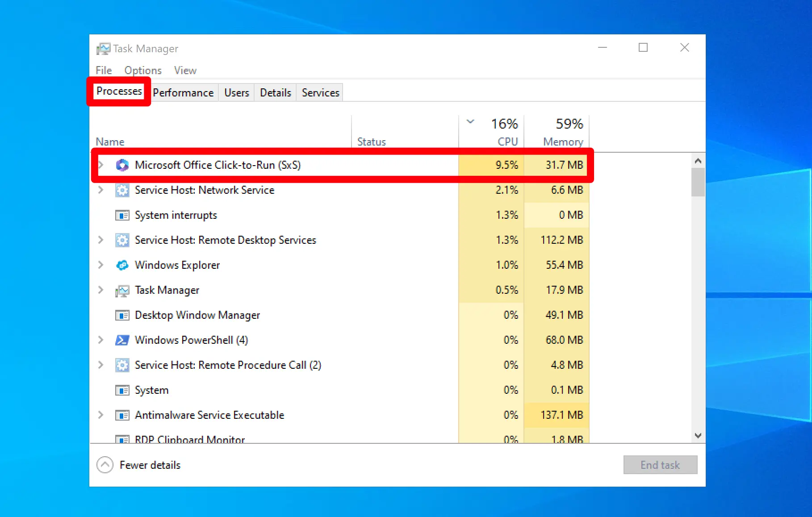Click the 137.1 MB memory value

click(562, 415)
